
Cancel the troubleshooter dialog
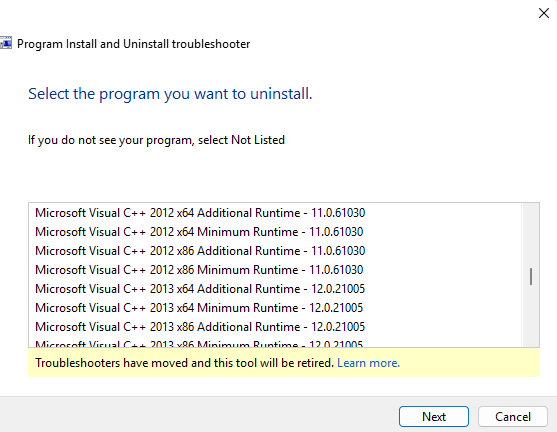click(x=513, y=416)
